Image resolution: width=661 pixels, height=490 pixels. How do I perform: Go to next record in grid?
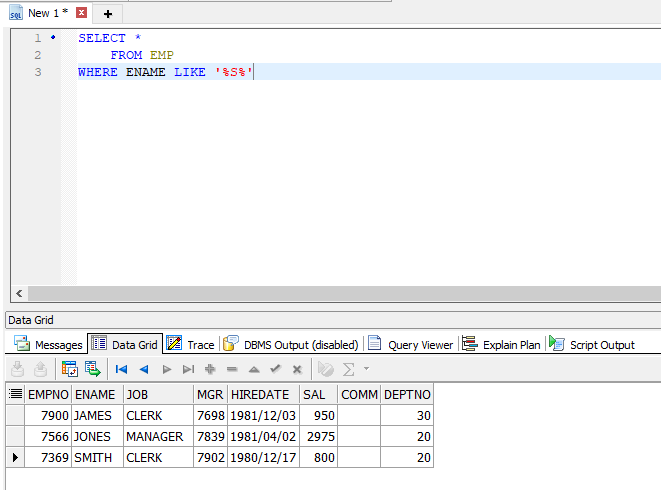tap(167, 369)
